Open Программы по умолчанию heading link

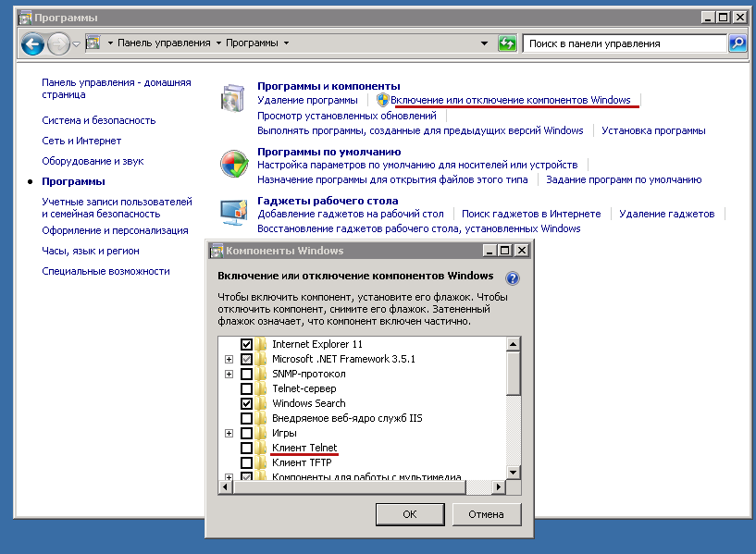coord(328,152)
